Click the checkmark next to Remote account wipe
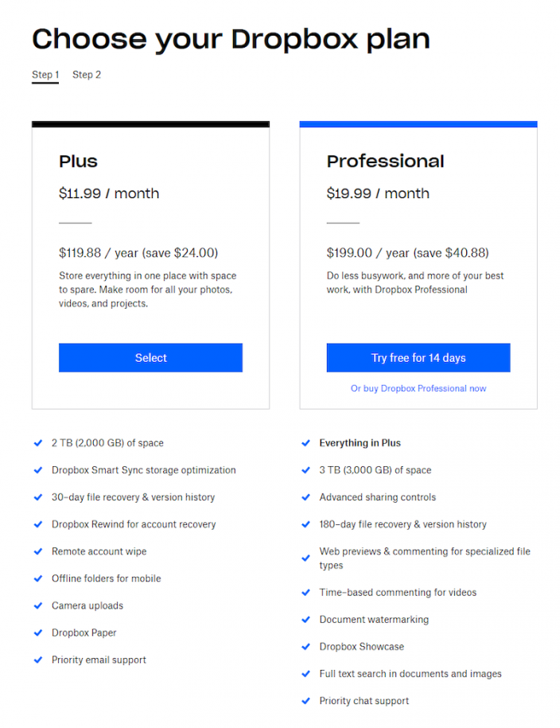This screenshot has width=560, height=728. 38,551
